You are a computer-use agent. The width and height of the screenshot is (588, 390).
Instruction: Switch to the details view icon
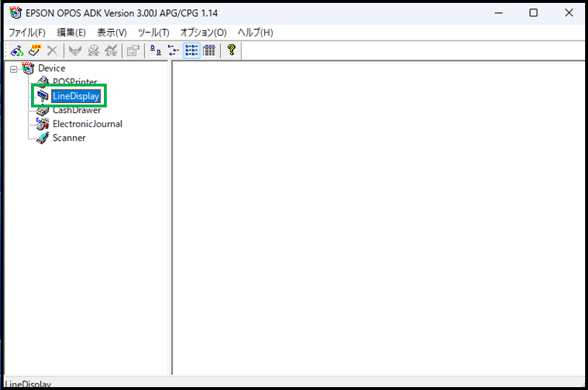tap(209, 50)
